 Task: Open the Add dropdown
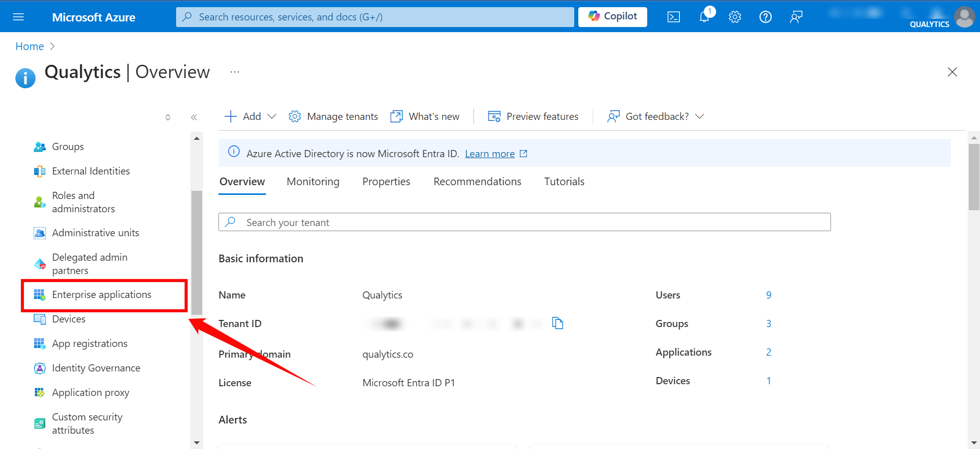coord(250,116)
